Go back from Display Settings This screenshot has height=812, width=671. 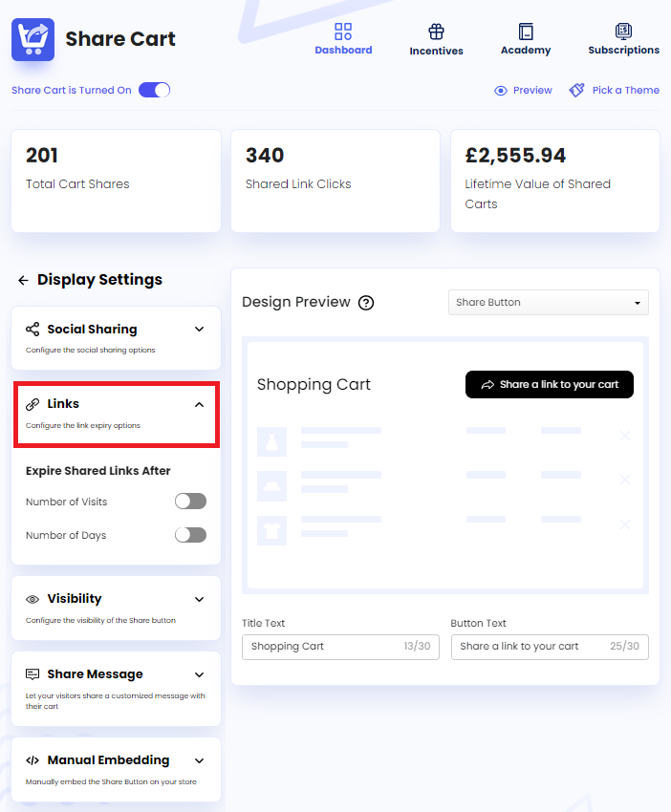(21, 280)
